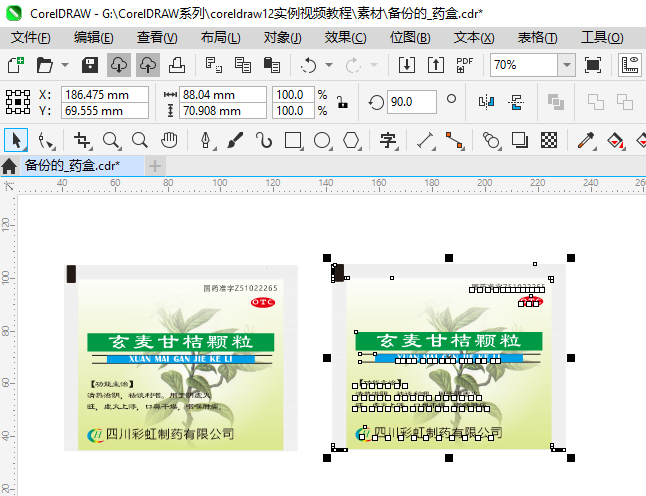The width and height of the screenshot is (646, 496).
Task: Expand the undo history dropdown
Action: coord(329,65)
